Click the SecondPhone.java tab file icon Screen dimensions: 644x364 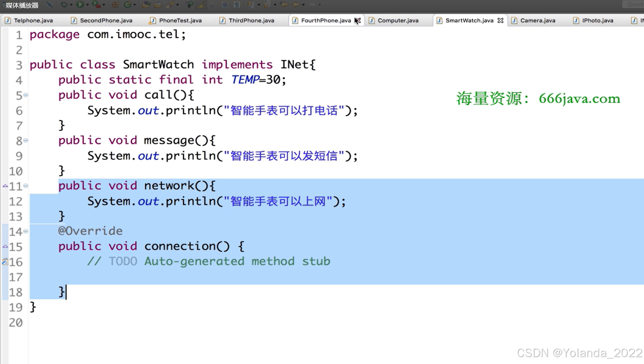pyautogui.click(x=74, y=20)
